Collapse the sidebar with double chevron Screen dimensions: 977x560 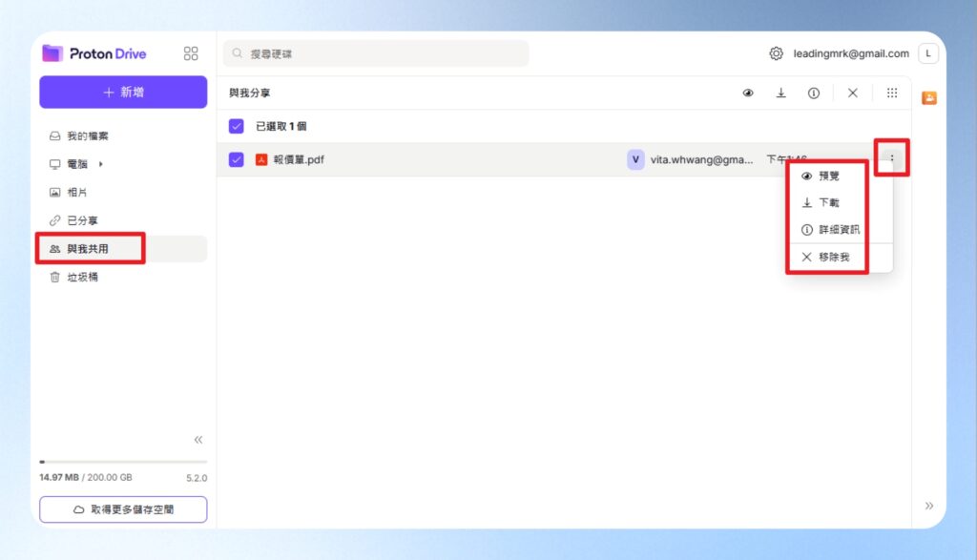(x=198, y=440)
